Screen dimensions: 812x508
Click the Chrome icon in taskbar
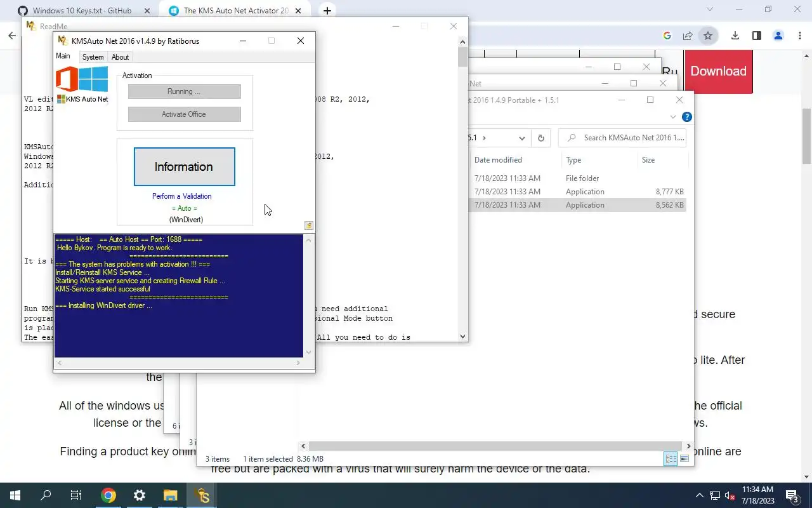tap(108, 495)
